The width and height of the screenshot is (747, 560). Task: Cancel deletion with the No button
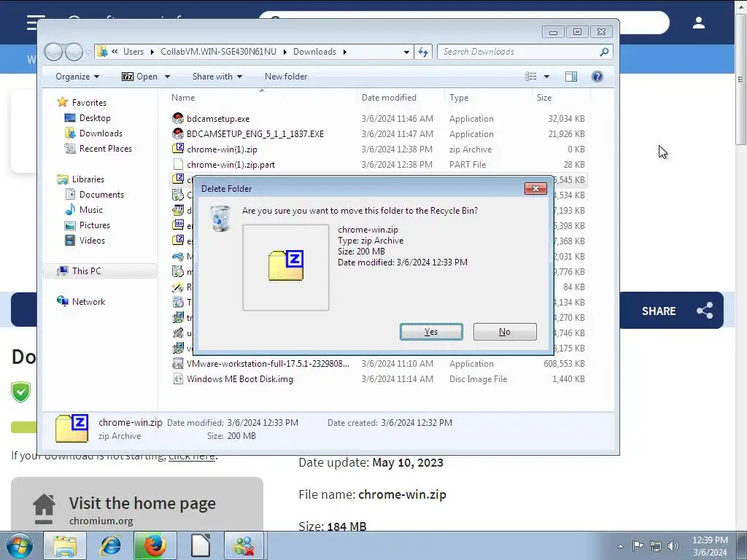point(505,332)
